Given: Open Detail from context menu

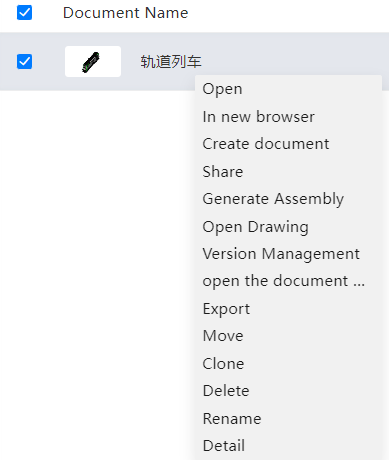Looking at the screenshot, I should pyautogui.click(x=224, y=446).
